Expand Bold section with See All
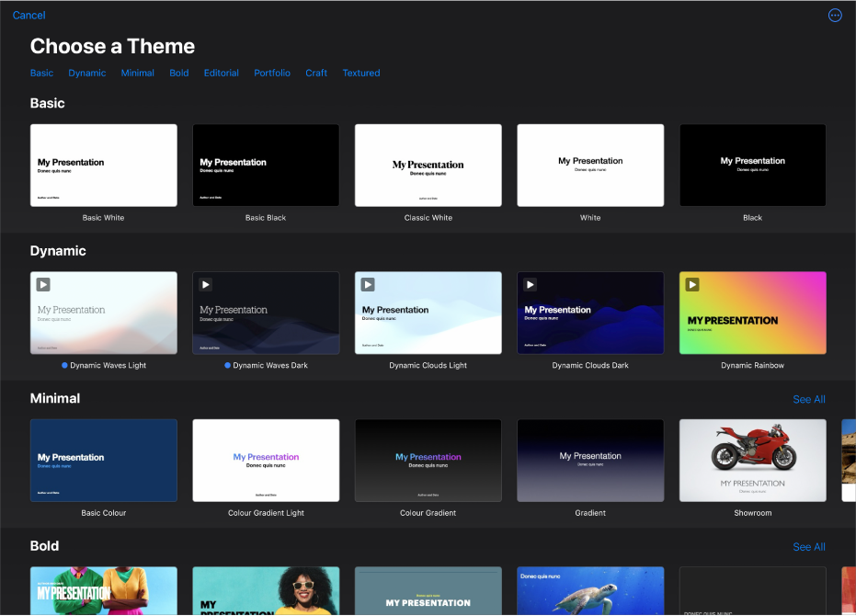 click(x=808, y=547)
